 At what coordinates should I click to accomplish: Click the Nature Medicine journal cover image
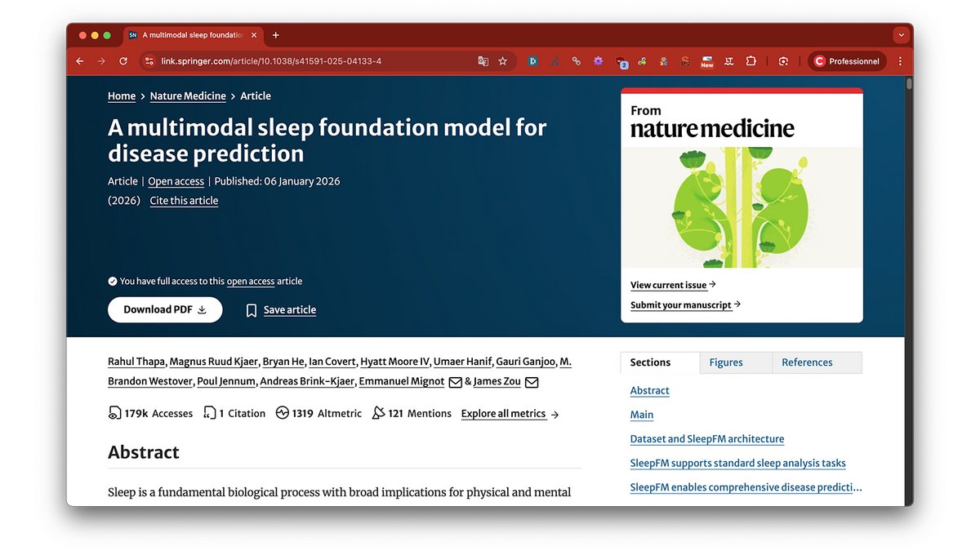pyautogui.click(x=741, y=207)
